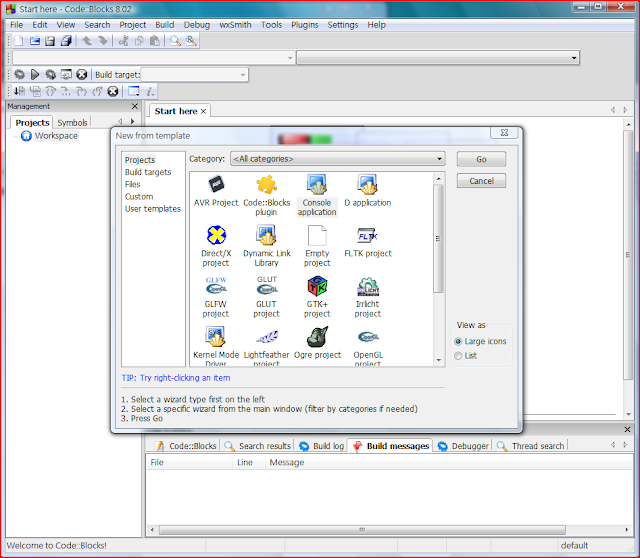Select the AVR Project template
Screen dimensions: 640x558
pos(216,191)
